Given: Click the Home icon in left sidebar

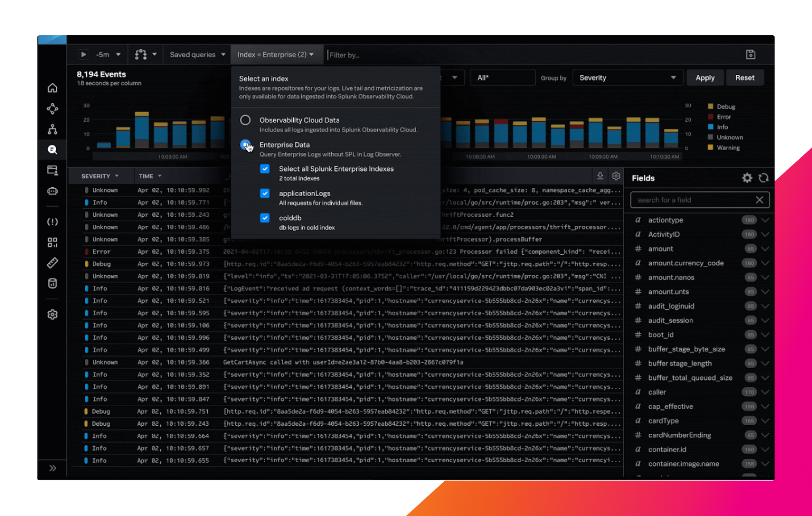Looking at the screenshot, I should click(52, 88).
